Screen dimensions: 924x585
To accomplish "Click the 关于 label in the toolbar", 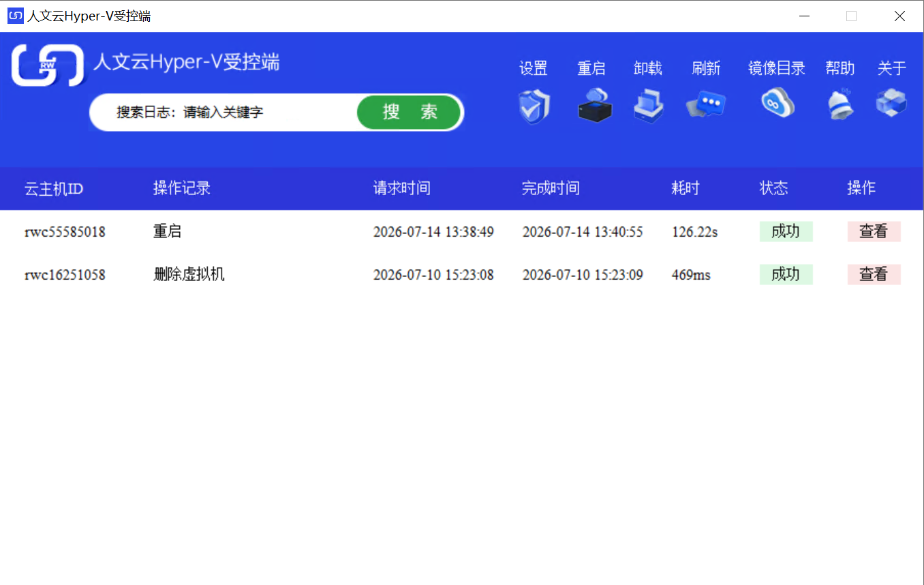I will tap(892, 68).
